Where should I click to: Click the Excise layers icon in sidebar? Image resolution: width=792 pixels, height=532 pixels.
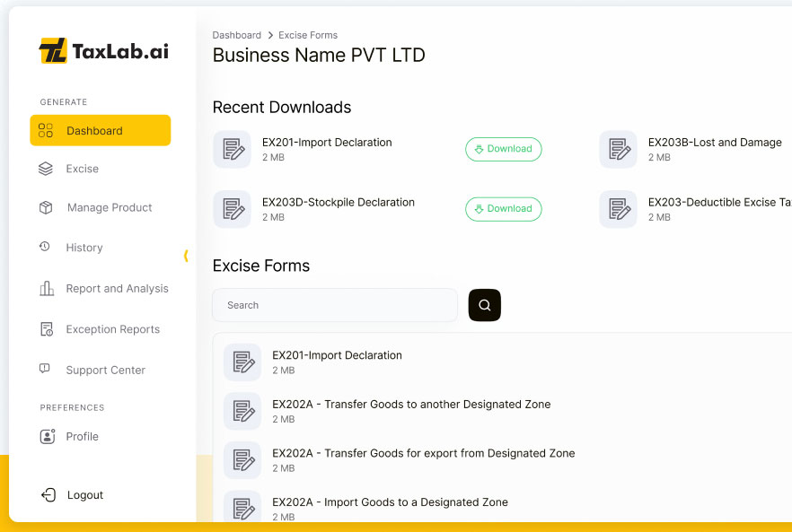click(x=46, y=169)
